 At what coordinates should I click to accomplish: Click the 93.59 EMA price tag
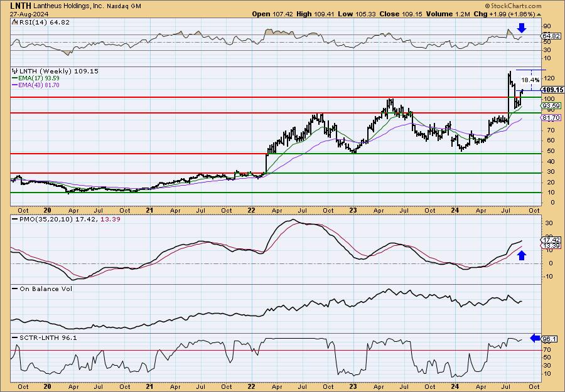click(x=551, y=105)
